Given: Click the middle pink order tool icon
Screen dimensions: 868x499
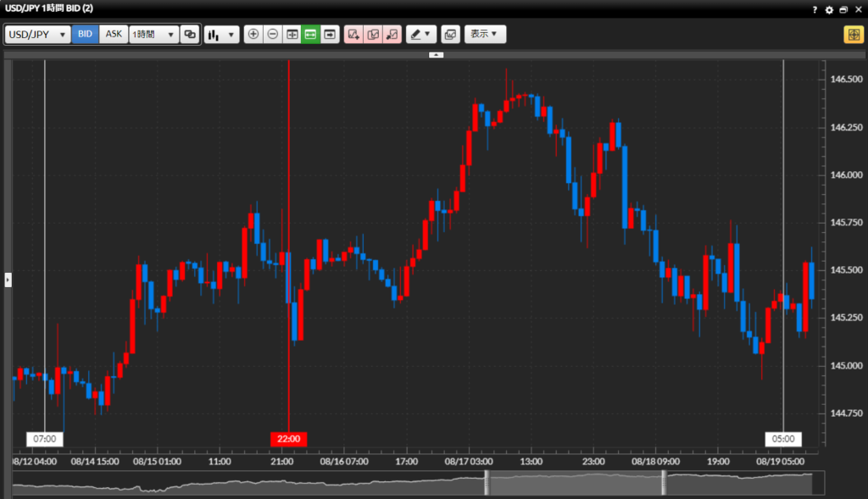Looking at the screenshot, I should click(373, 35).
